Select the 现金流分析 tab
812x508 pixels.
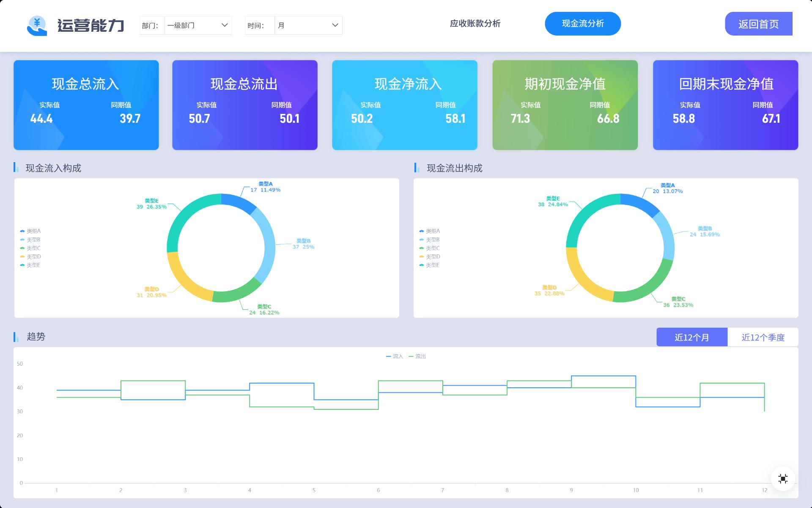[583, 24]
